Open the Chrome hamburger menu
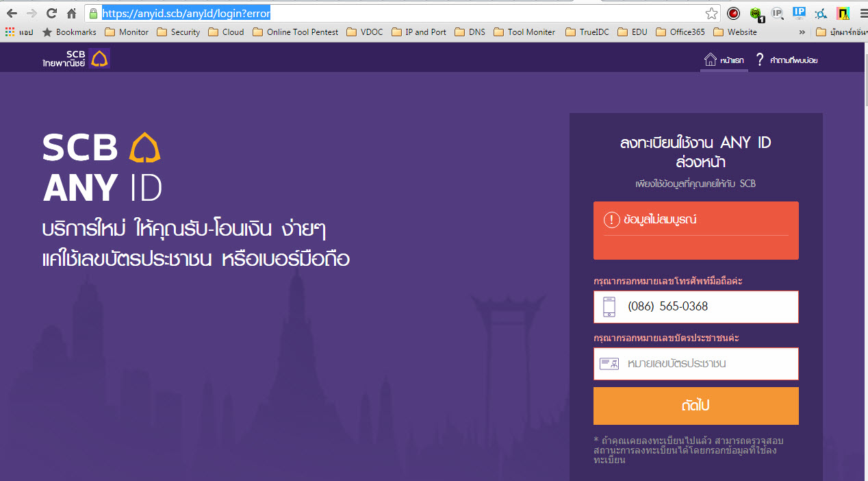This screenshot has height=481, width=868. (863, 13)
